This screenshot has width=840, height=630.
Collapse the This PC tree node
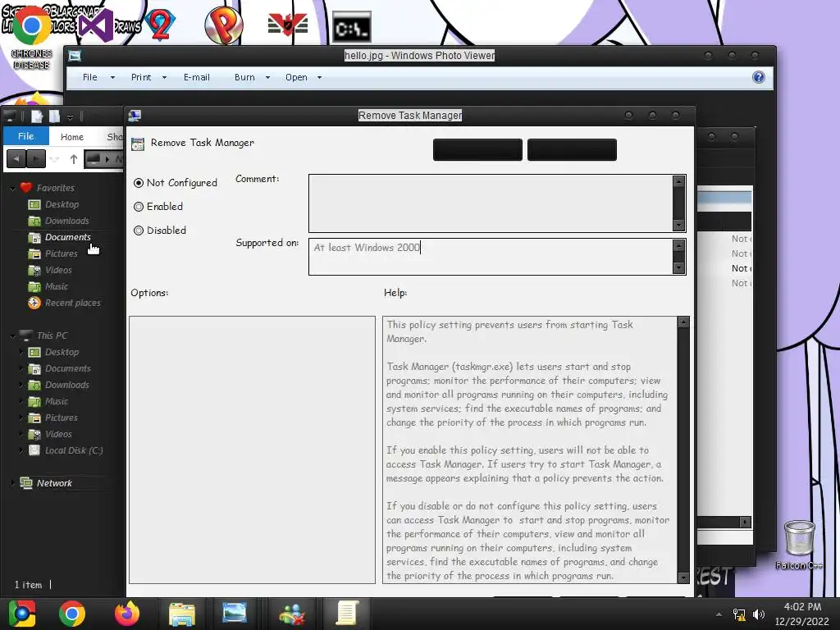[x=12, y=336]
